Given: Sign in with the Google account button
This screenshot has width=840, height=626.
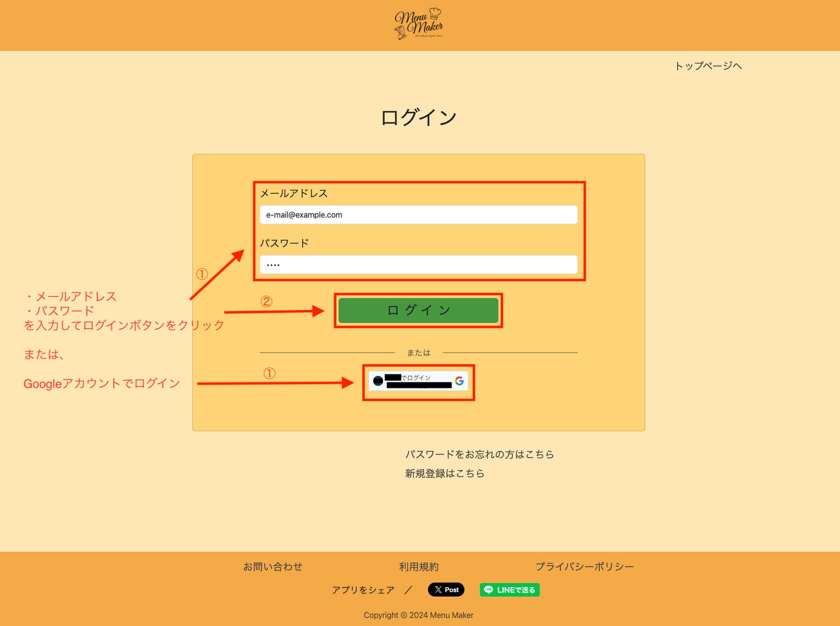Looking at the screenshot, I should 419,381.
